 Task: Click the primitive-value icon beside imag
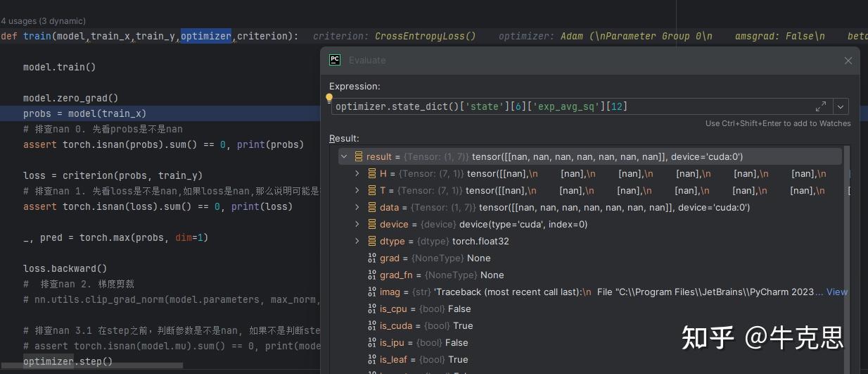coord(373,292)
